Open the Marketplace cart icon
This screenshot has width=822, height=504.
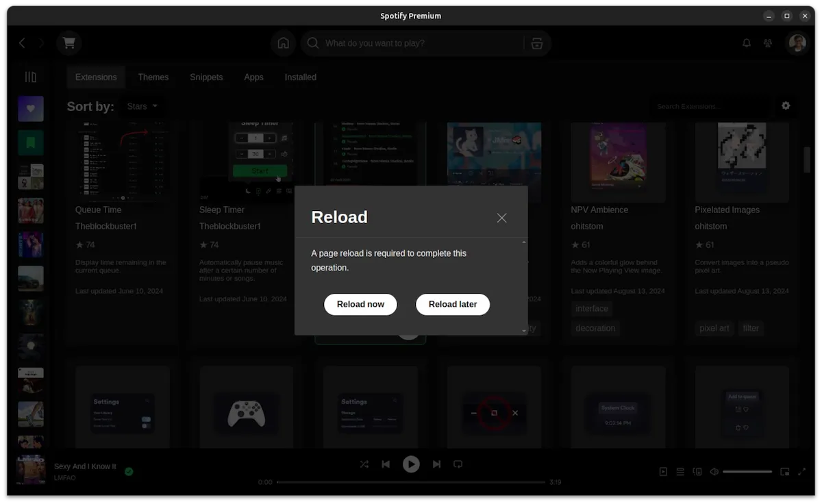point(69,43)
